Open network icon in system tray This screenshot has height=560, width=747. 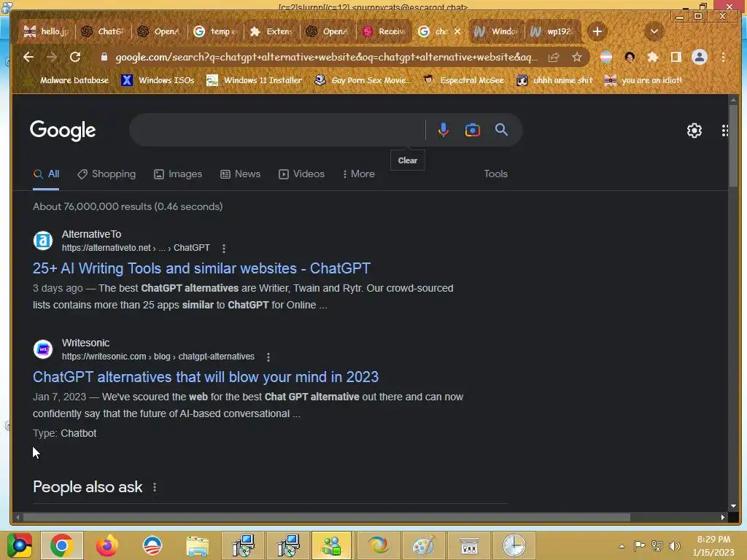(x=657, y=545)
